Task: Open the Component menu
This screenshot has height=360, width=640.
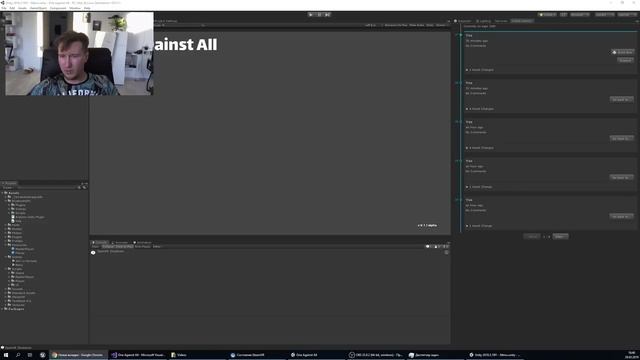Action: click(58, 8)
